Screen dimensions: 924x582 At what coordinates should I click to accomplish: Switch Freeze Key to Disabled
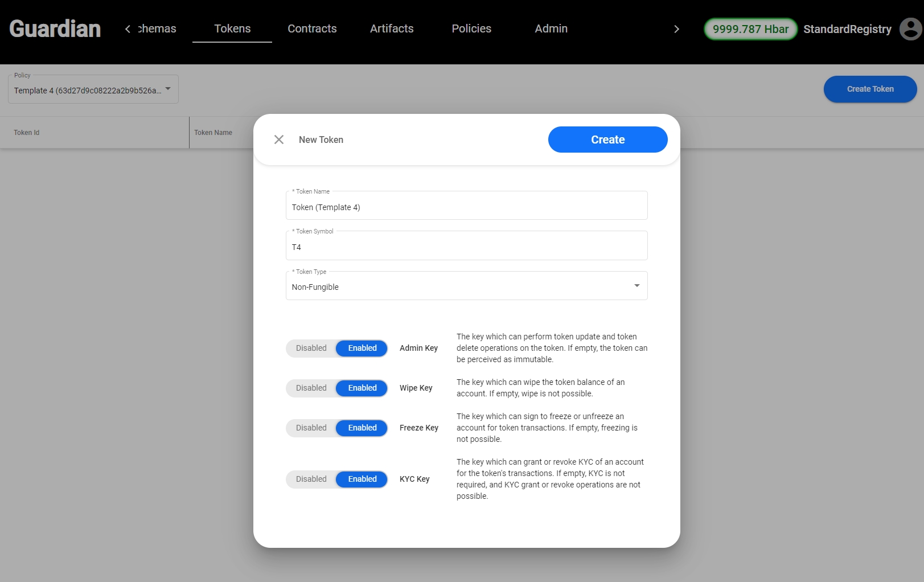(311, 428)
